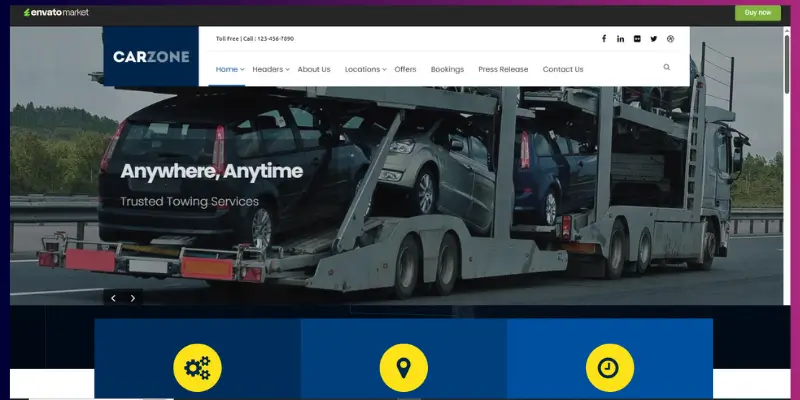Expand the Home menu chevron

242,69
